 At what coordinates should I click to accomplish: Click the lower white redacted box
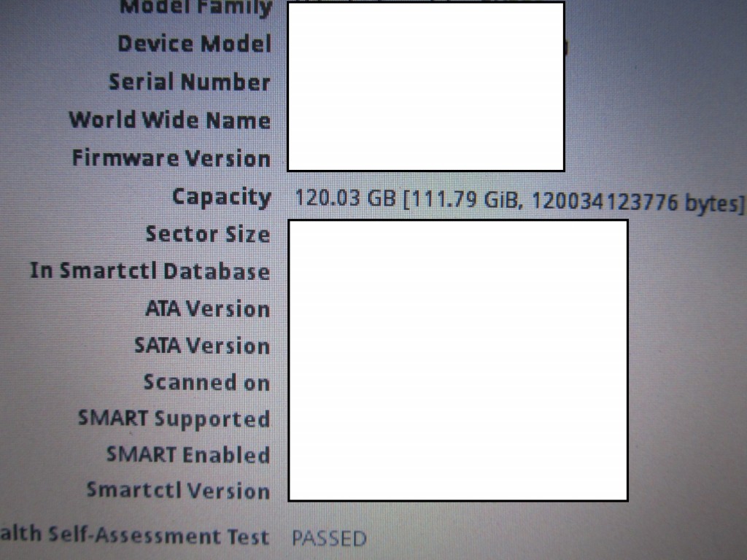[458, 360]
